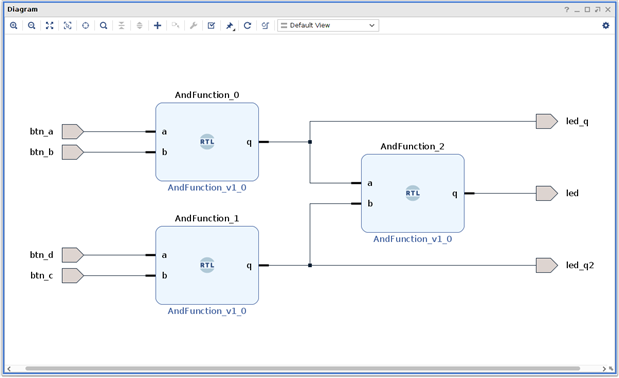The width and height of the screenshot is (619, 378).
Task: Click AndFunction_v1_0 link under AndFunction_1
Action: pyautogui.click(x=207, y=311)
